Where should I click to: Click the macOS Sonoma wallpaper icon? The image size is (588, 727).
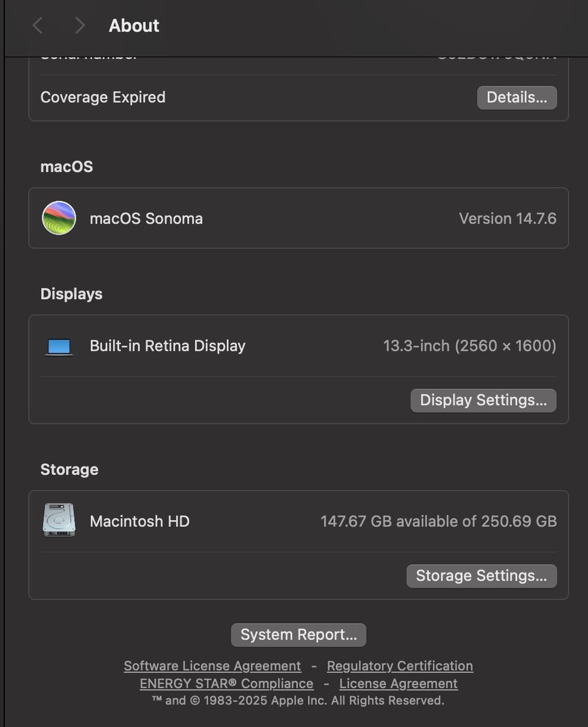click(x=59, y=218)
